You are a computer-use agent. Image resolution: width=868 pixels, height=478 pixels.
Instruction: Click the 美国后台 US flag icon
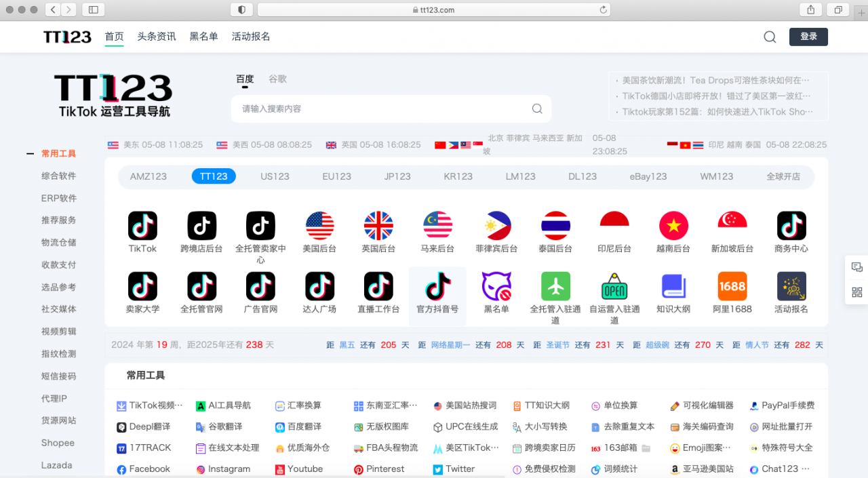pyautogui.click(x=319, y=226)
